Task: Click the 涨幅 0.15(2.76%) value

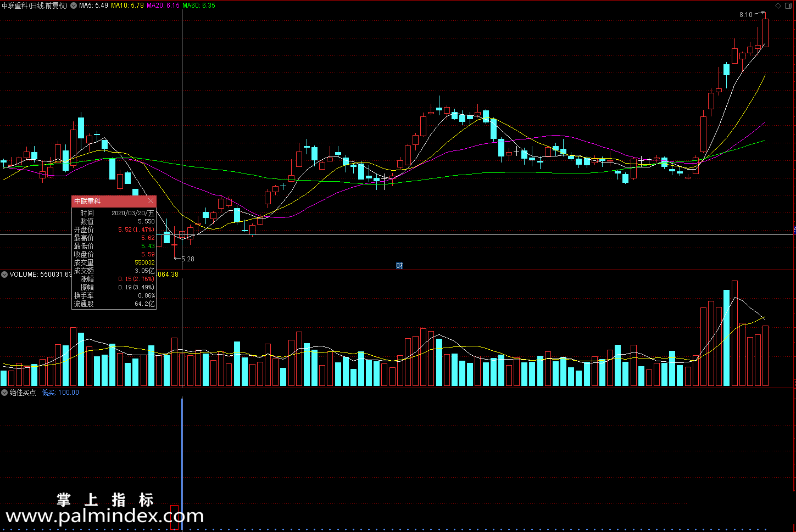Action: pos(136,279)
